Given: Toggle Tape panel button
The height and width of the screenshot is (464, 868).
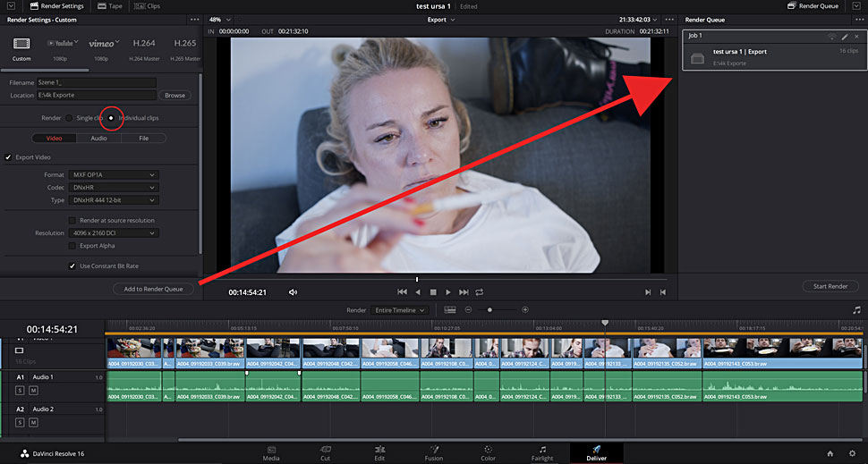Looking at the screenshot, I should (x=110, y=6).
